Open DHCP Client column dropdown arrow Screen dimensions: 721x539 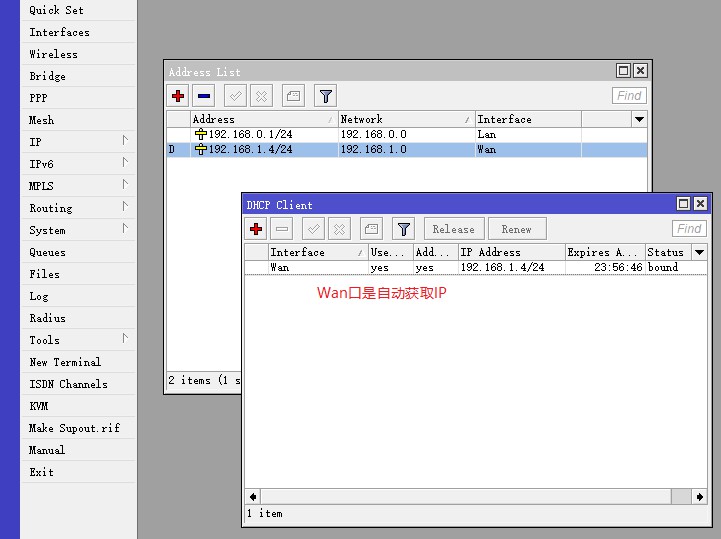coord(699,252)
